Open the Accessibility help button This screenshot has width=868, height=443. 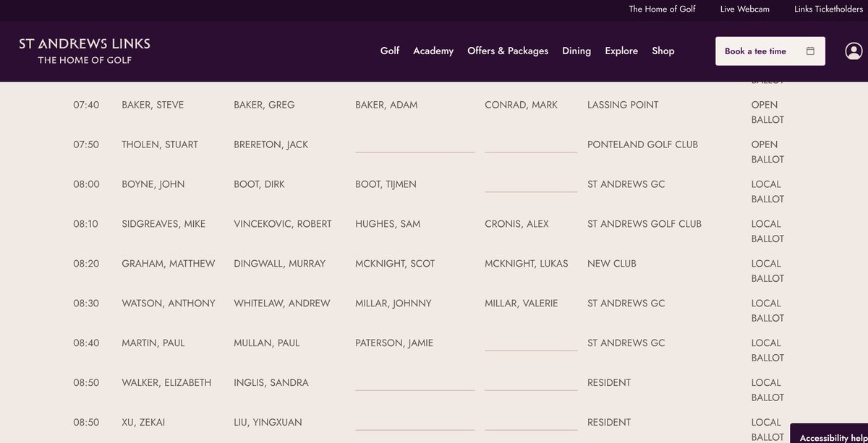(x=830, y=434)
